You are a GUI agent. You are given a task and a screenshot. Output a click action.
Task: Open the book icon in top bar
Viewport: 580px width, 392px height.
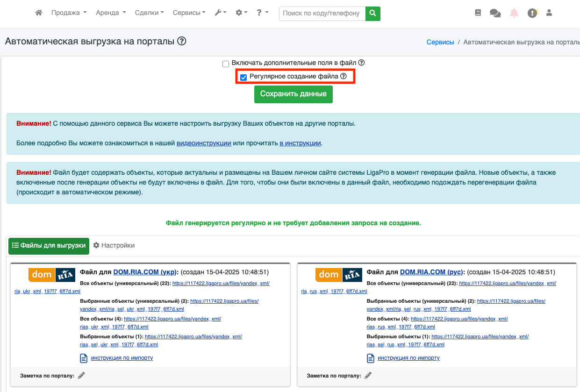(x=478, y=13)
